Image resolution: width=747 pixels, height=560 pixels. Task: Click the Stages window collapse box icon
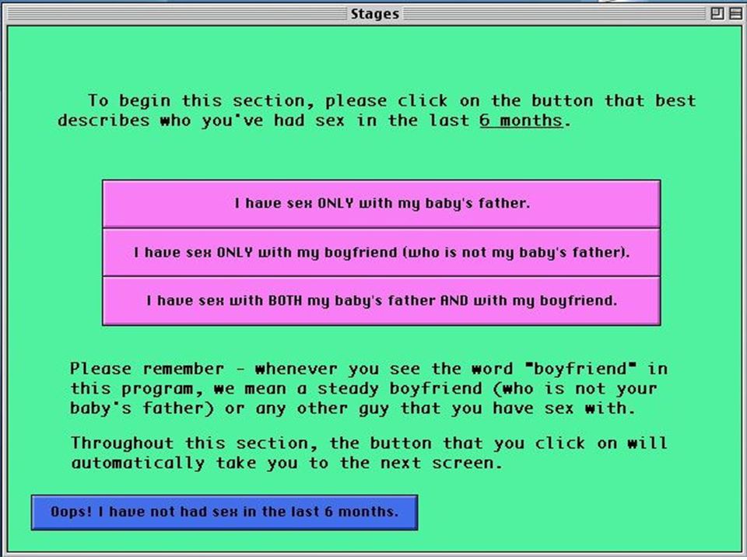[x=735, y=13]
